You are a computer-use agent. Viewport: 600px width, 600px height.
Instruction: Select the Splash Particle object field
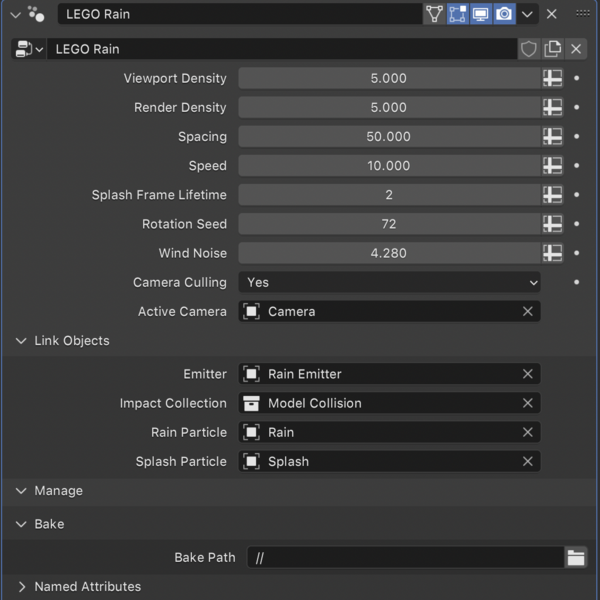pyautogui.click(x=389, y=461)
